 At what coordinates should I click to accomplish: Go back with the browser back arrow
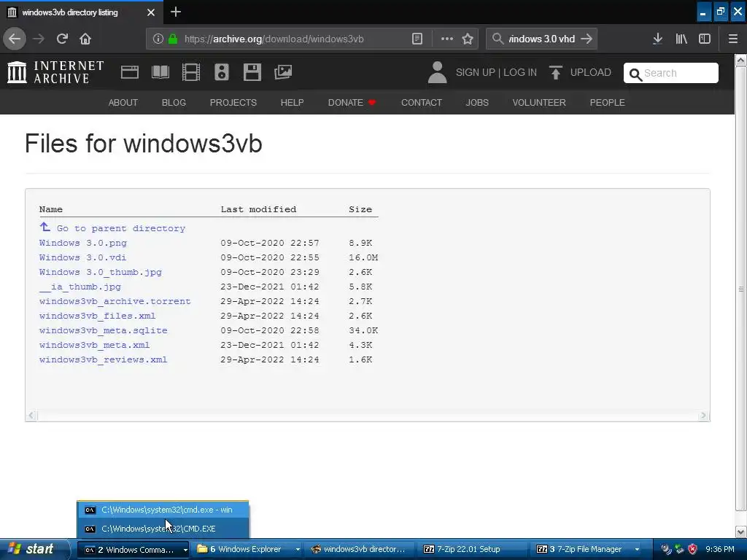click(x=15, y=39)
